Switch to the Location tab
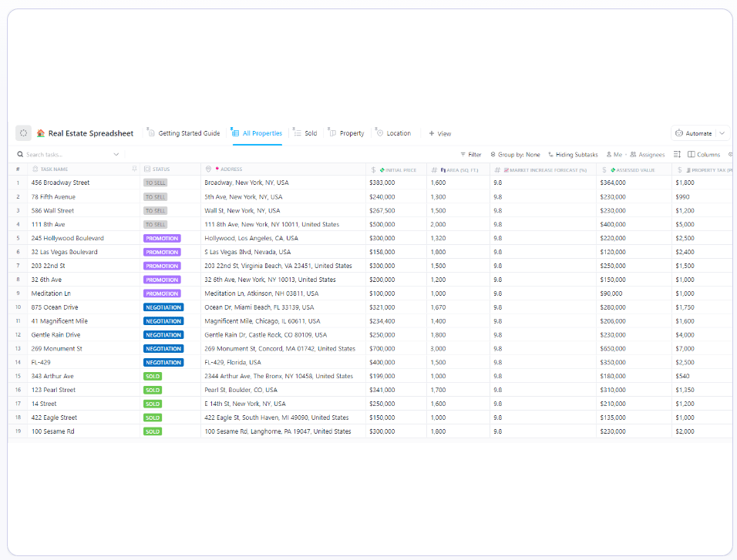This screenshot has width=737, height=560. [x=393, y=133]
